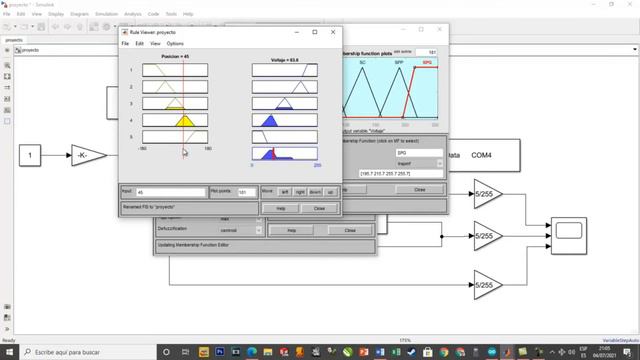The image size is (640, 360).
Task: Expand the breadcrumb dropdown arrow at far right
Action: 635,50
